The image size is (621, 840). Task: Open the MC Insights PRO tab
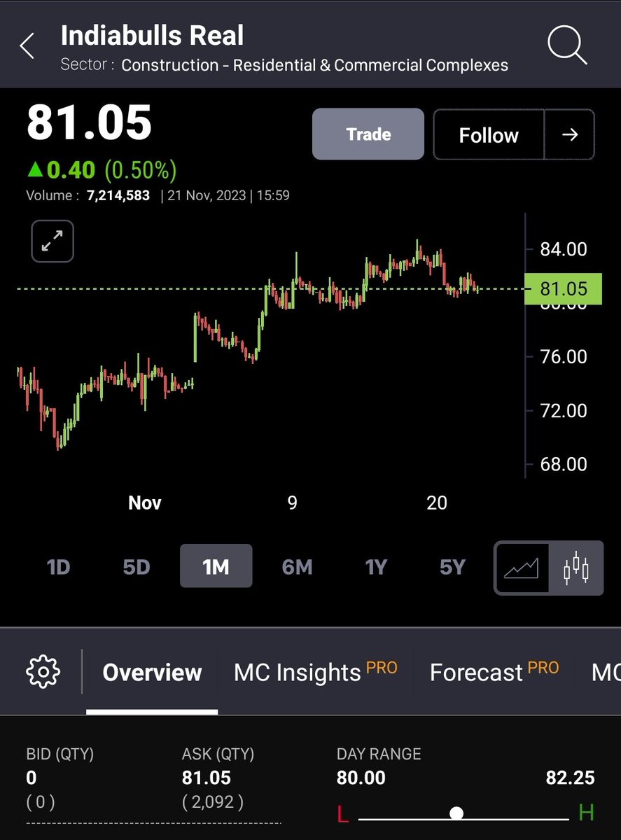tap(315, 672)
